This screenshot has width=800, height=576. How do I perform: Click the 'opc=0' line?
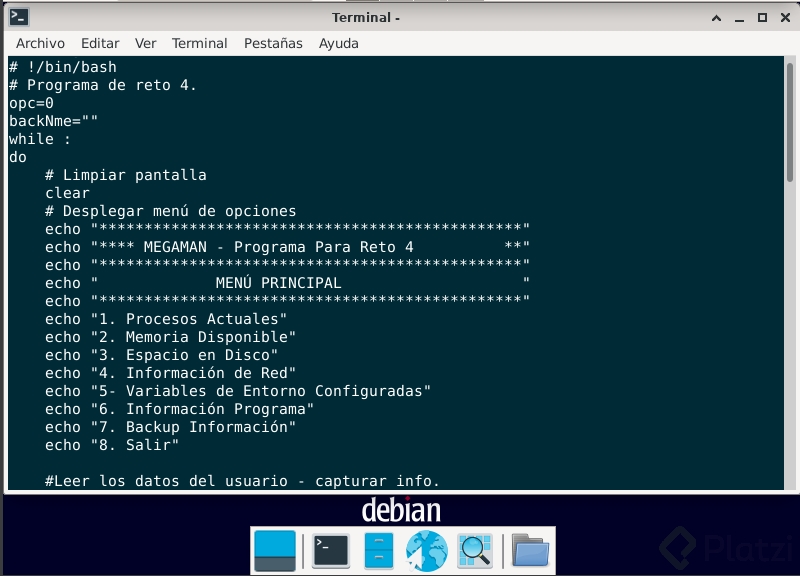31,103
